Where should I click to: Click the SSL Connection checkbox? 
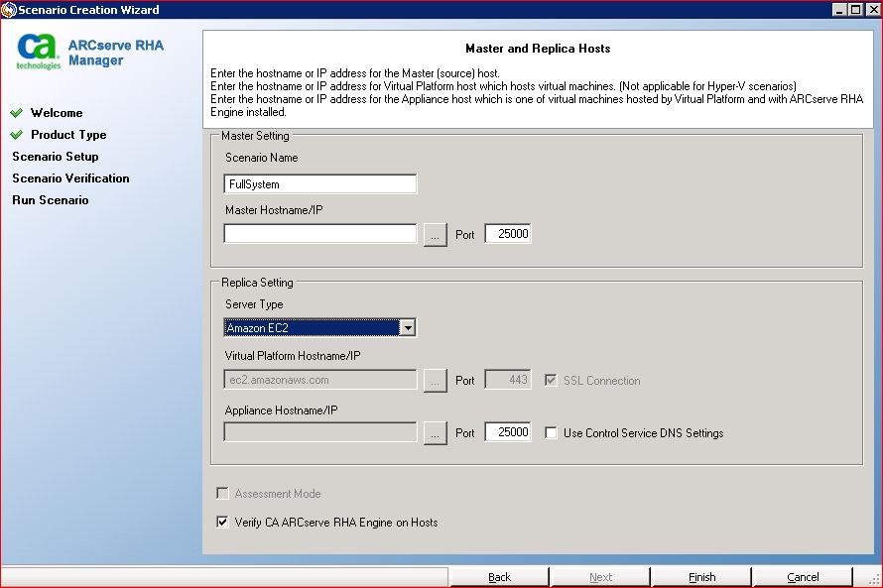point(551,380)
